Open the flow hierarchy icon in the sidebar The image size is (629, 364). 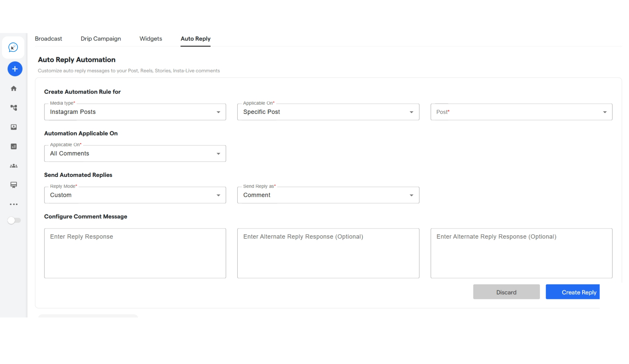click(14, 108)
